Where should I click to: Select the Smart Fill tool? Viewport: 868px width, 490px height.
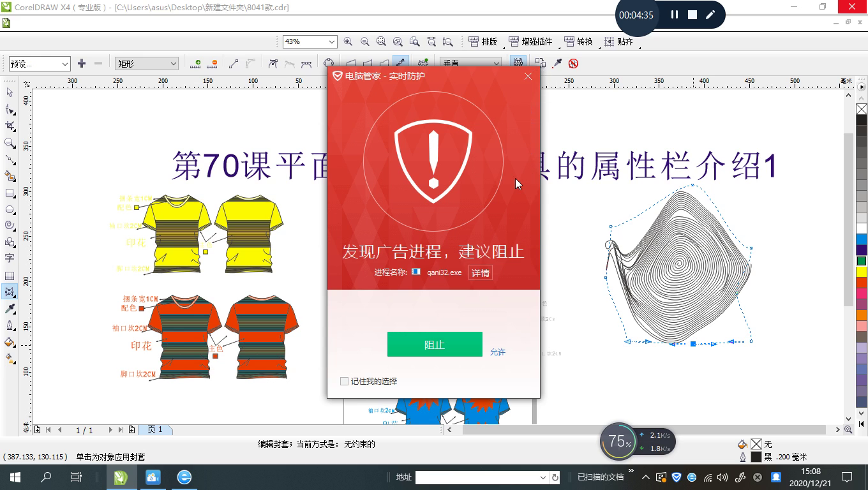click(10, 176)
